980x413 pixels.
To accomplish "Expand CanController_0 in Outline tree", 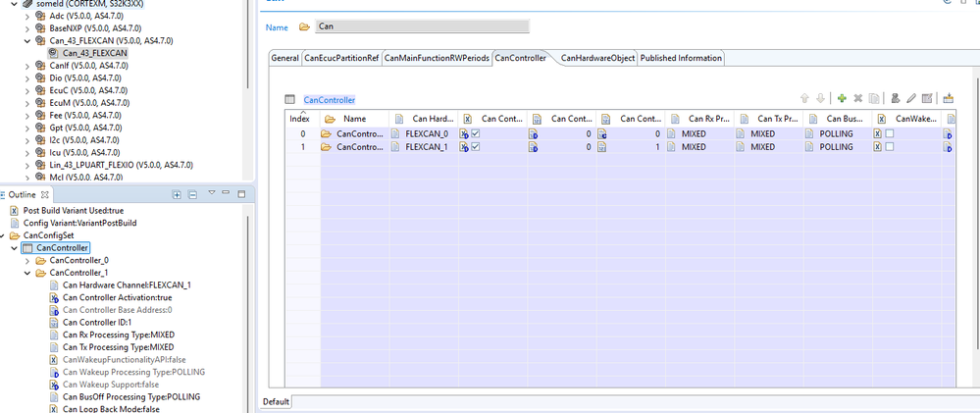I will [26, 261].
